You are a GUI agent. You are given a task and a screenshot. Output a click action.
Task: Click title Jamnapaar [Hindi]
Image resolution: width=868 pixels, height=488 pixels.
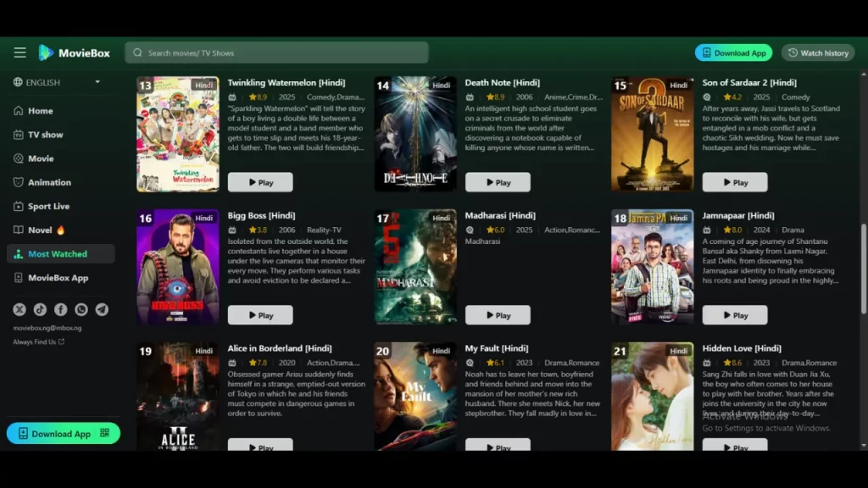click(x=738, y=215)
